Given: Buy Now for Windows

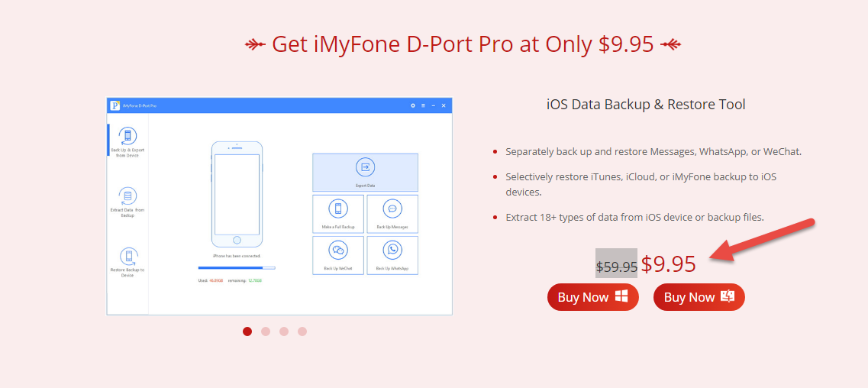Looking at the screenshot, I should coord(592,297).
